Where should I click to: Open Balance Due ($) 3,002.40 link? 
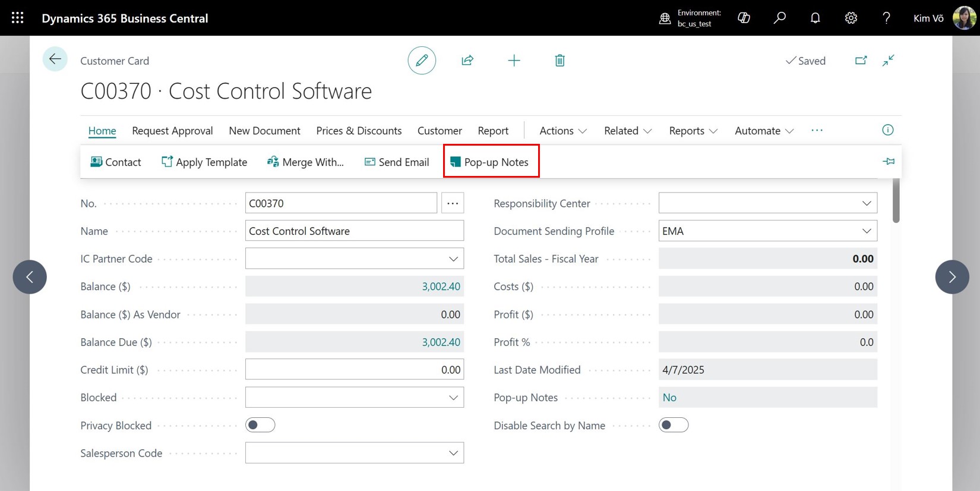(x=441, y=342)
